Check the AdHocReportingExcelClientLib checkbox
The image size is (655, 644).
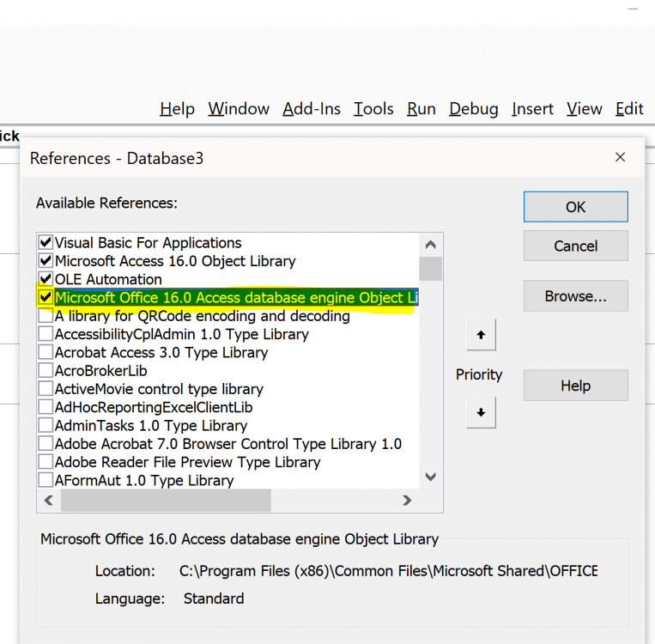point(45,407)
